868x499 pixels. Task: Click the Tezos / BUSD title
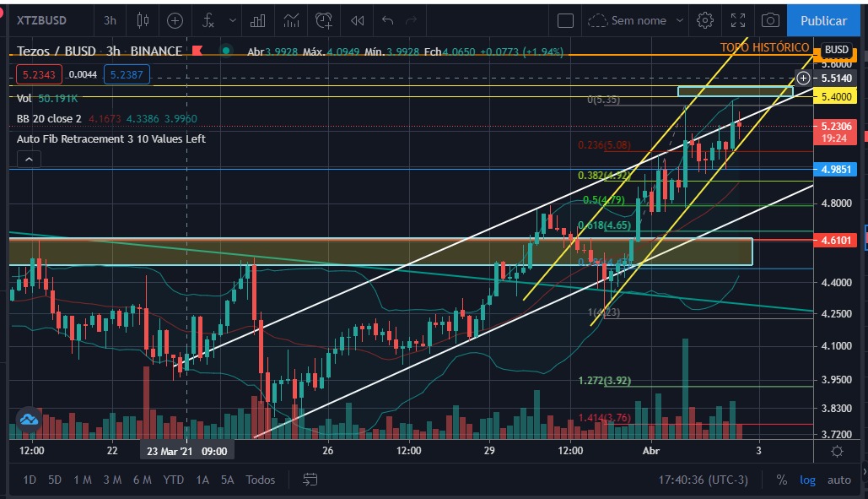(56, 51)
